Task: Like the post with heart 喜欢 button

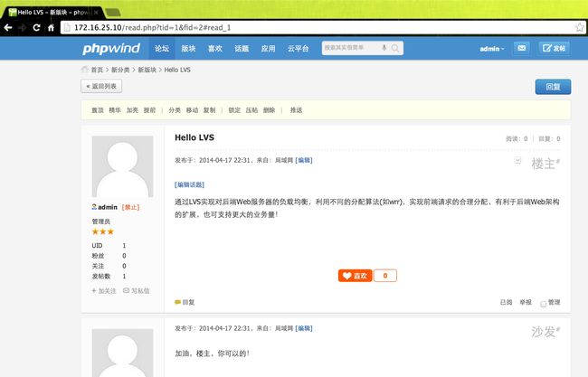Action: 355,276
